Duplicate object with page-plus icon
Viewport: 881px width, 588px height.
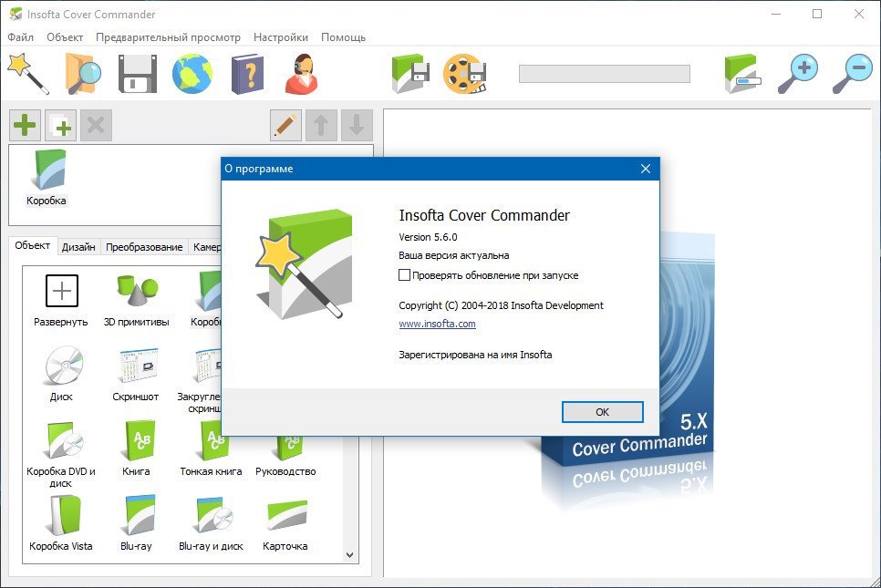(61, 125)
